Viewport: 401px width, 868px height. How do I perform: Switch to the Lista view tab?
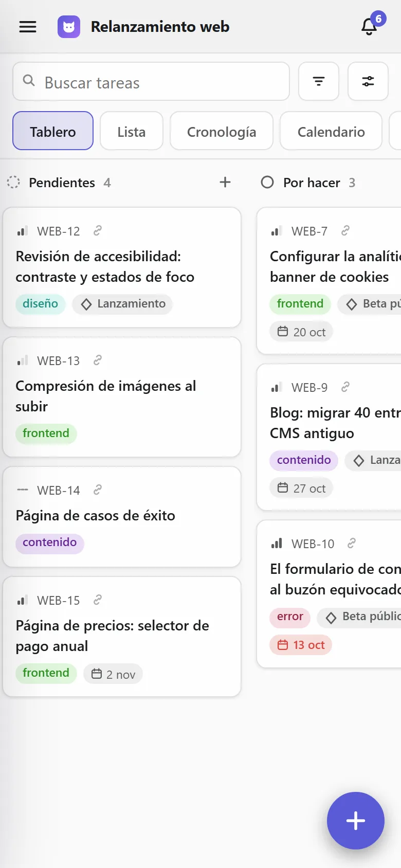click(132, 131)
